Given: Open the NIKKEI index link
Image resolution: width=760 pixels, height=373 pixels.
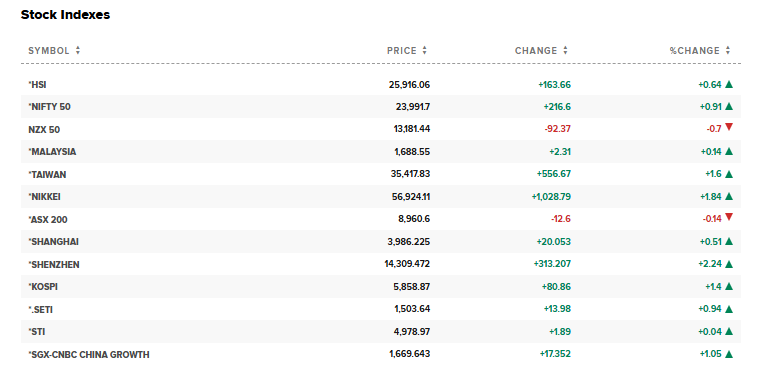Looking at the screenshot, I should (x=44, y=197).
